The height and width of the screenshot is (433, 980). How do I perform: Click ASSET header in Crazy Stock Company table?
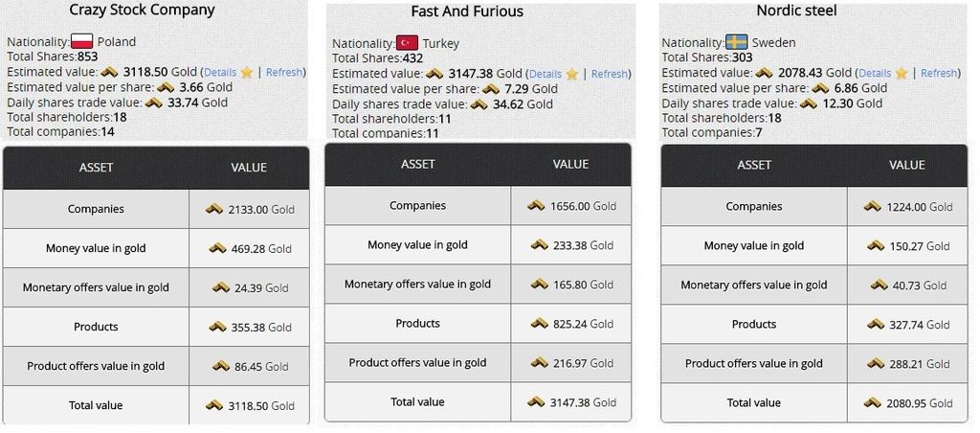(96, 168)
